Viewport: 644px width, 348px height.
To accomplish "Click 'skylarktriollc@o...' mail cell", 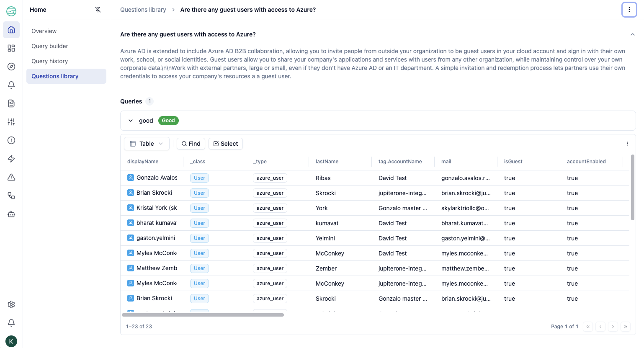I will [x=465, y=208].
